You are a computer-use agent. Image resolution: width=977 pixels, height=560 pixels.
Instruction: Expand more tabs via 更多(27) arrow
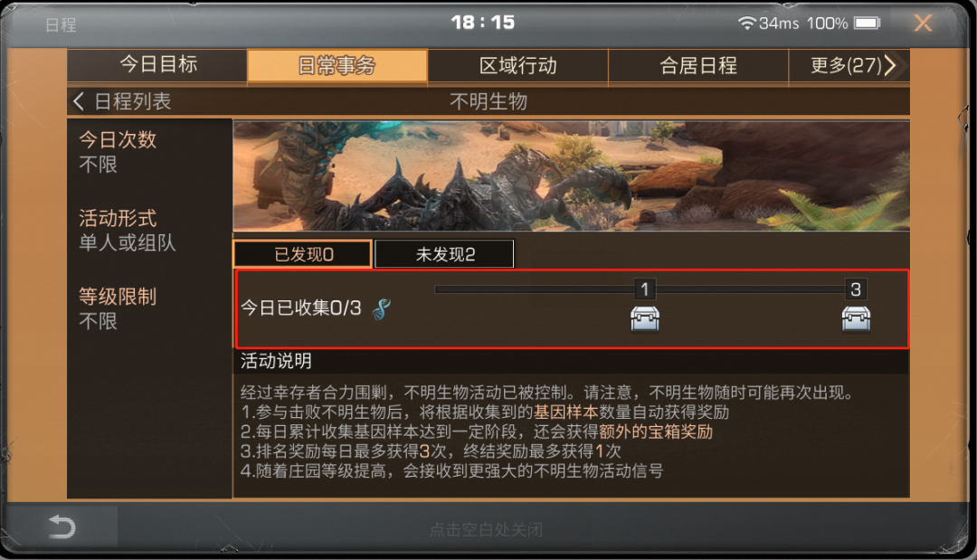pyautogui.click(x=890, y=65)
